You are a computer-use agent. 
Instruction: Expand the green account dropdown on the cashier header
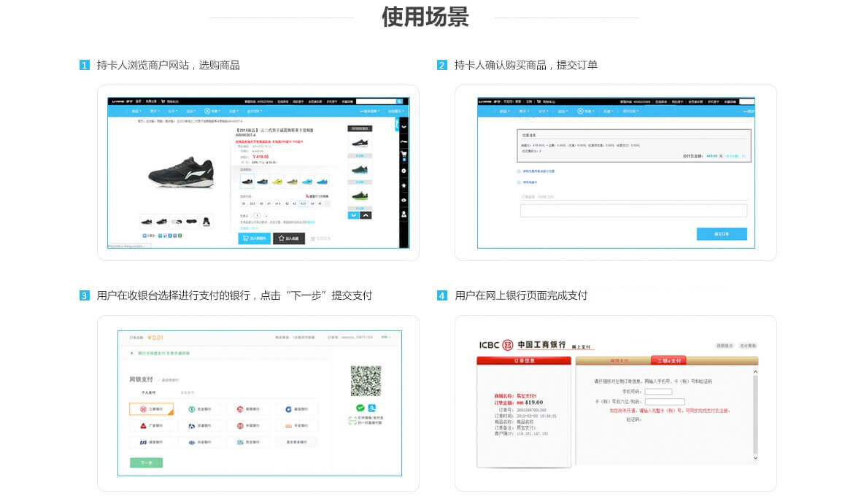(386, 338)
